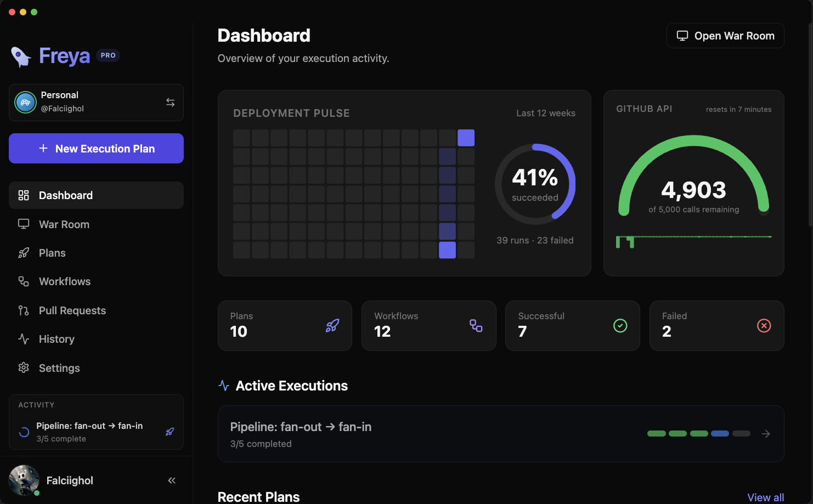Click the pulse icon beside Active Executions
The height and width of the screenshot is (504, 813).
coord(224,386)
